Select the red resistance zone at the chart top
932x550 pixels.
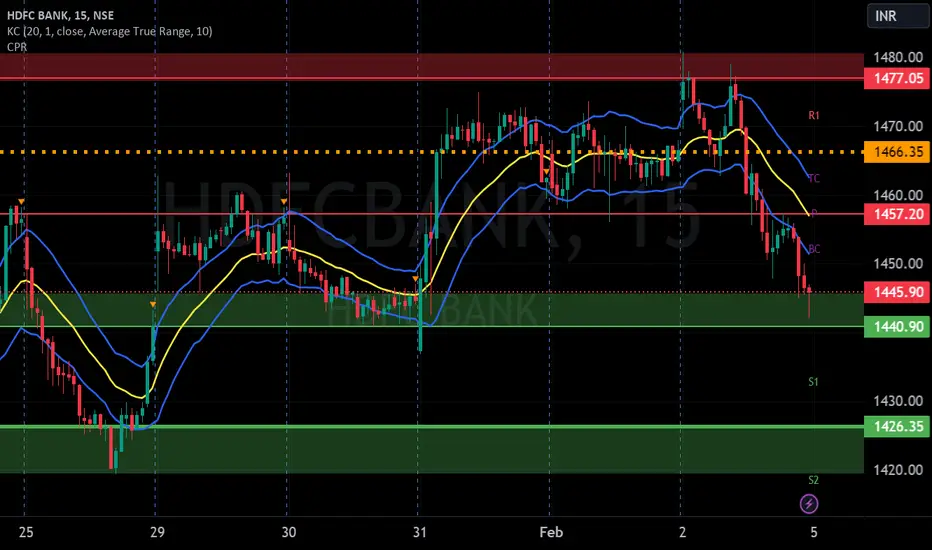[432, 66]
